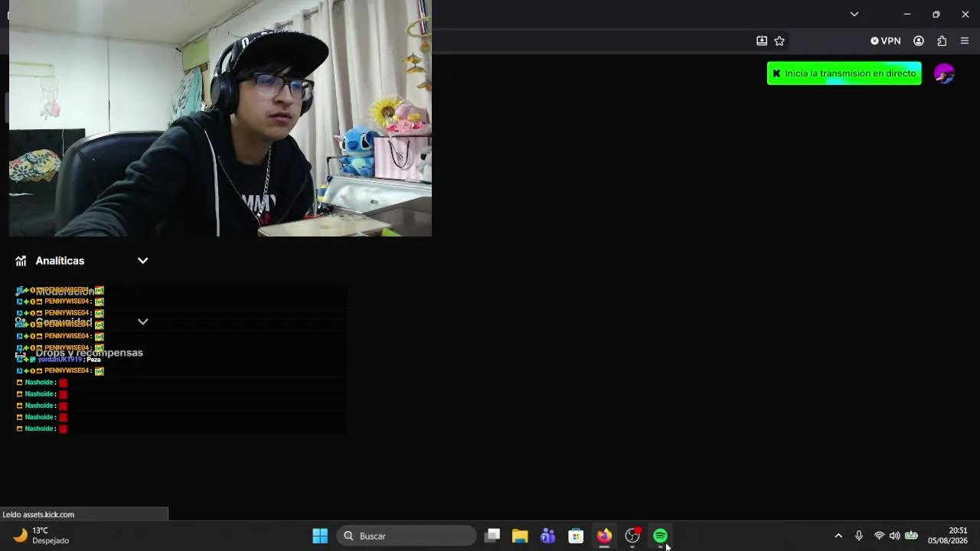Click the green 'Inicia la transmisión en directo' button
The image size is (980, 551).
(x=844, y=73)
